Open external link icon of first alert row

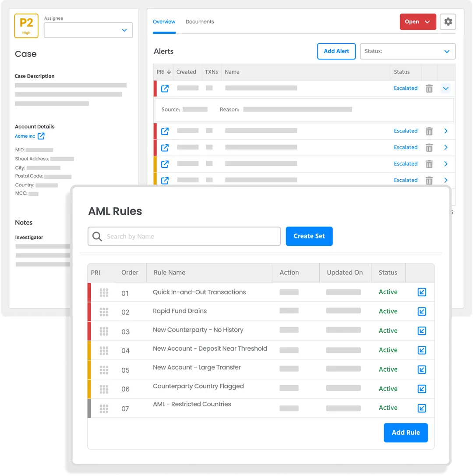165,89
